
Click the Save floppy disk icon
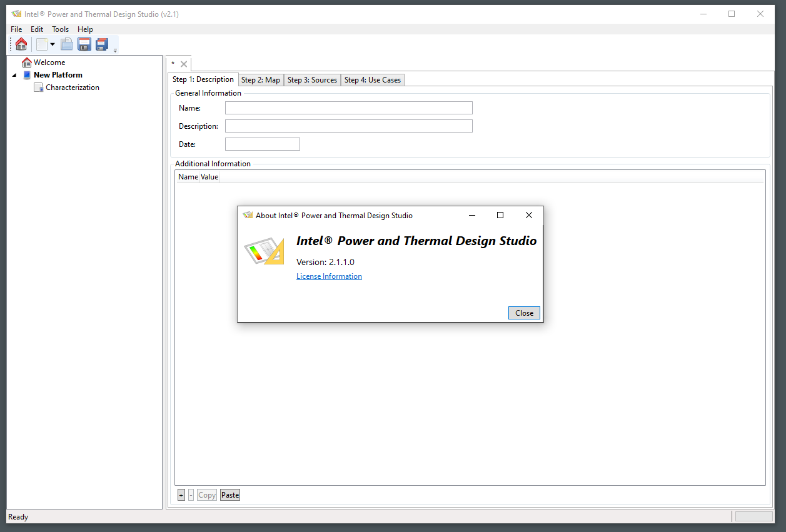[x=84, y=44]
